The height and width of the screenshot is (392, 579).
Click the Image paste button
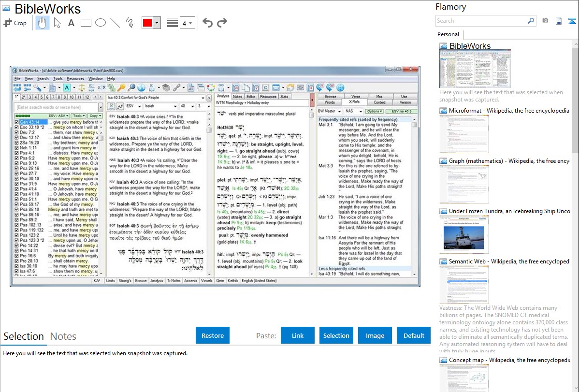tap(375, 335)
